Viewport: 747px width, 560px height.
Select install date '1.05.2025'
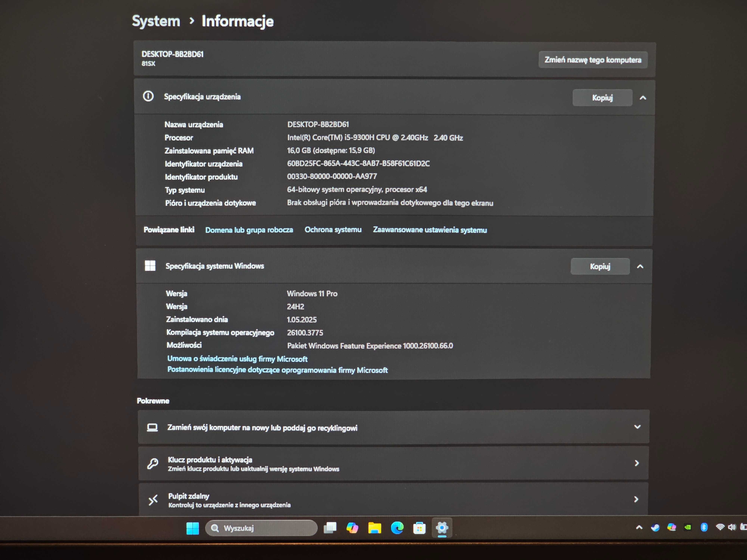point(302,320)
